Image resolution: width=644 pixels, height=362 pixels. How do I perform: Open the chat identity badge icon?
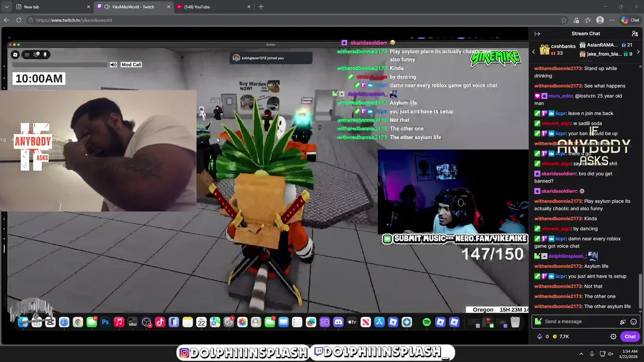(538, 322)
